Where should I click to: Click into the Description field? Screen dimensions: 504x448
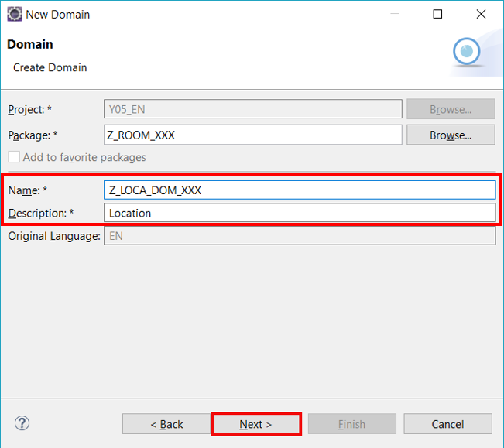[x=300, y=213]
